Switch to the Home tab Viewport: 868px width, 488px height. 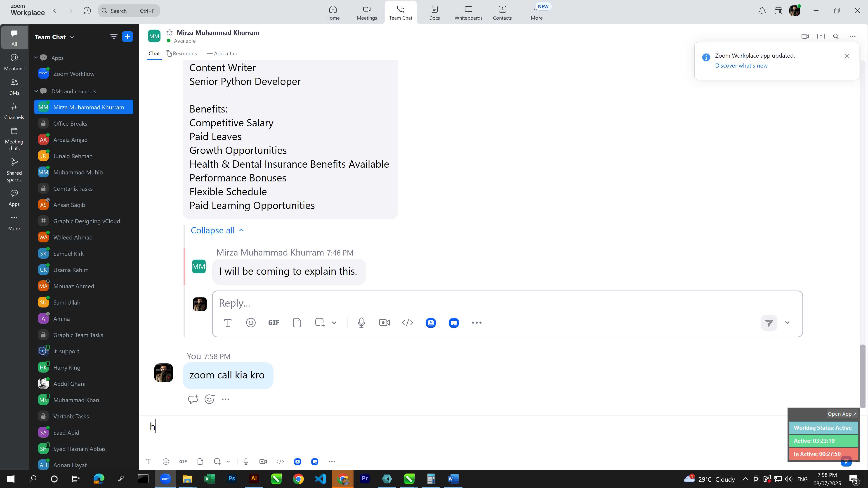click(x=333, y=13)
